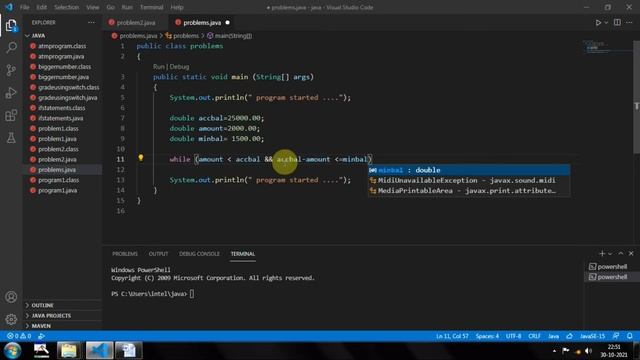Open editor More Actions ellipsis
Screen dimensions: 640x360
(x=629, y=22)
